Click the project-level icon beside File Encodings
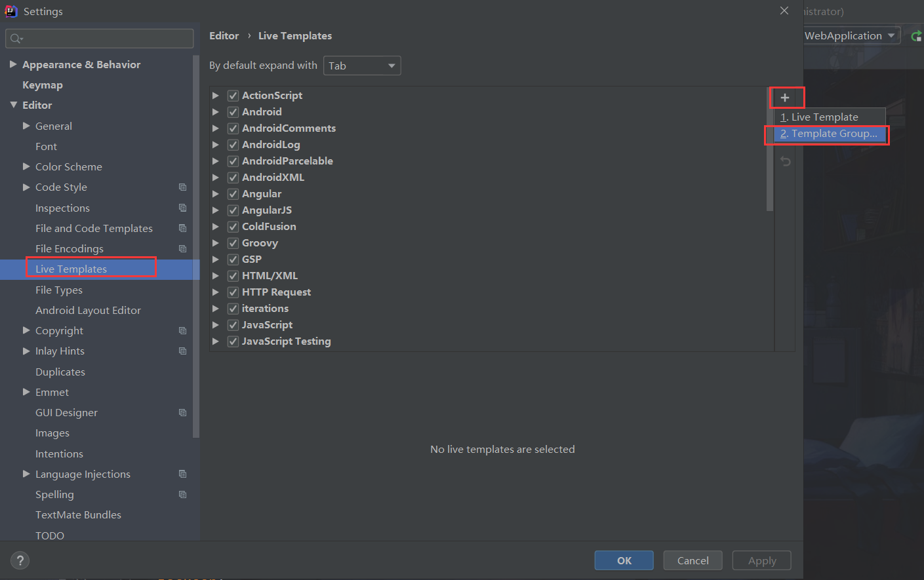The image size is (924, 580). tap(183, 248)
